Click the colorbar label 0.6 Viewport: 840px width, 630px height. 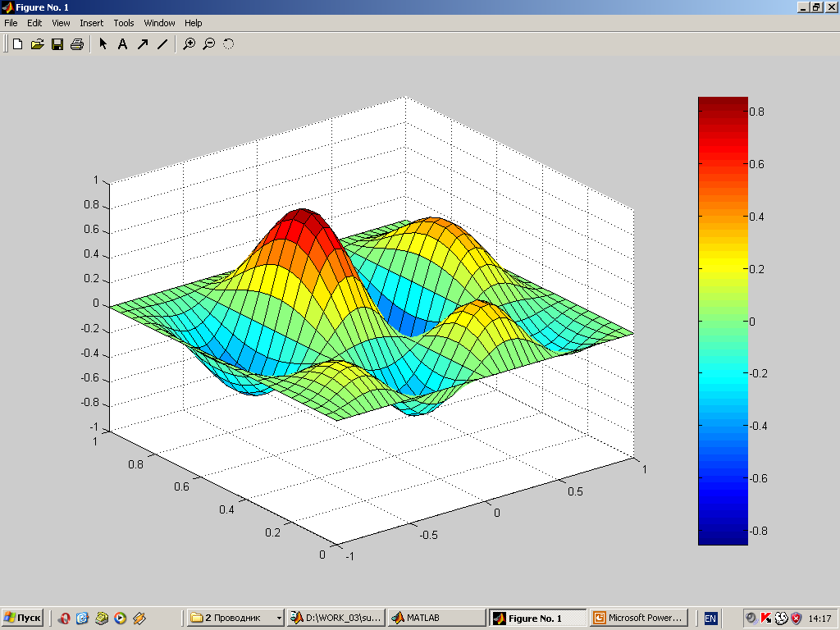tap(757, 164)
